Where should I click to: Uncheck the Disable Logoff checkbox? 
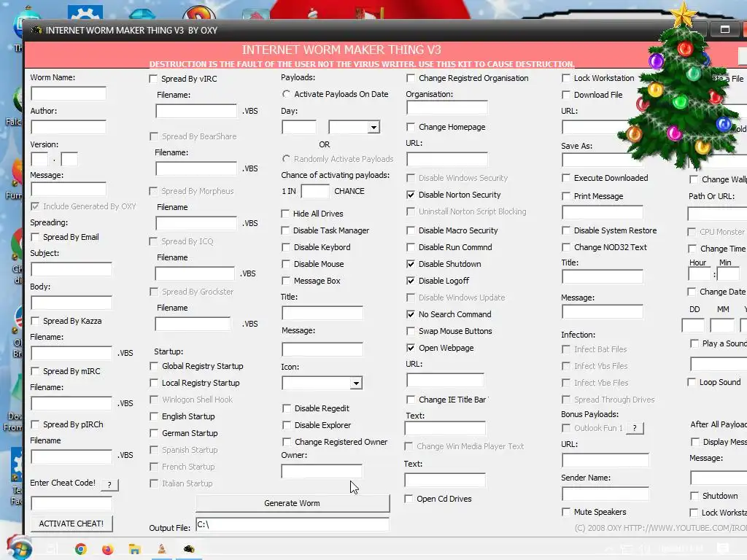click(411, 281)
